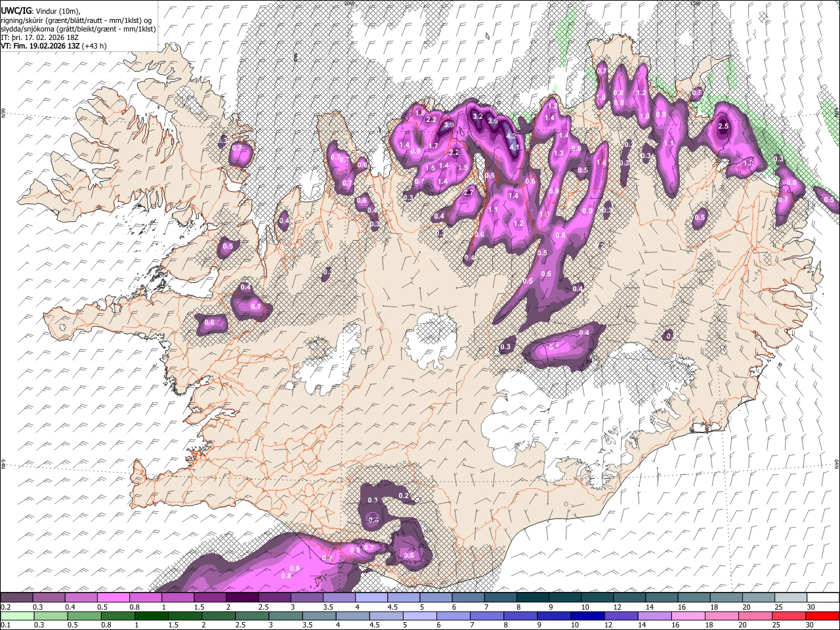The width and height of the screenshot is (840, 630).
Task: Click the 1.8 precipitation value on the map
Action: point(420,113)
